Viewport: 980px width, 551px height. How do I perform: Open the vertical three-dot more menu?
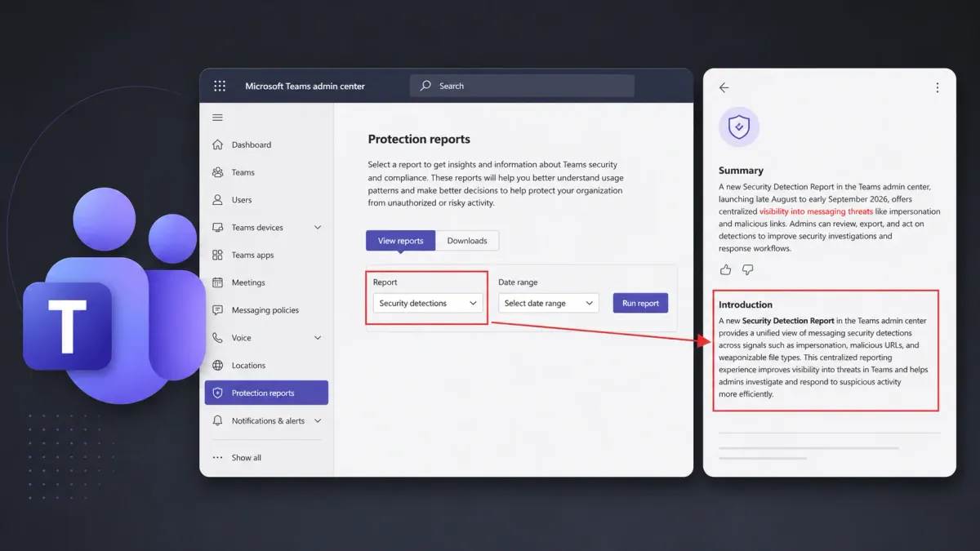[x=937, y=87]
